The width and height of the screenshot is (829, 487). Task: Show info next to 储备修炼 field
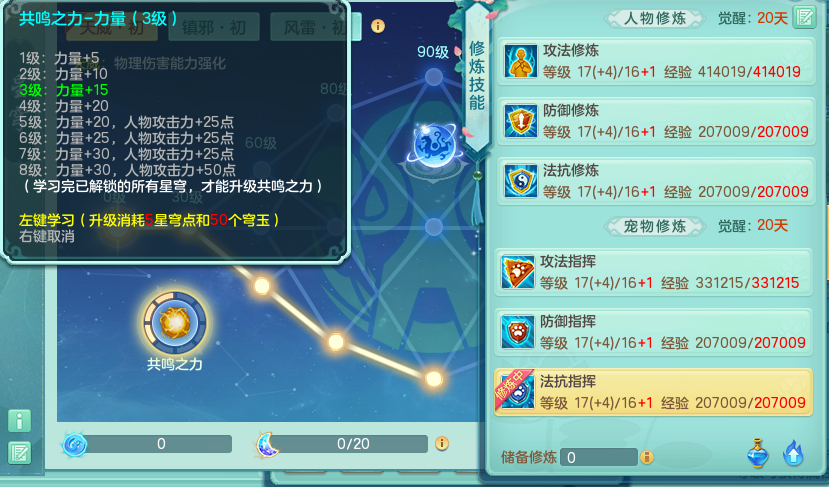click(647, 457)
